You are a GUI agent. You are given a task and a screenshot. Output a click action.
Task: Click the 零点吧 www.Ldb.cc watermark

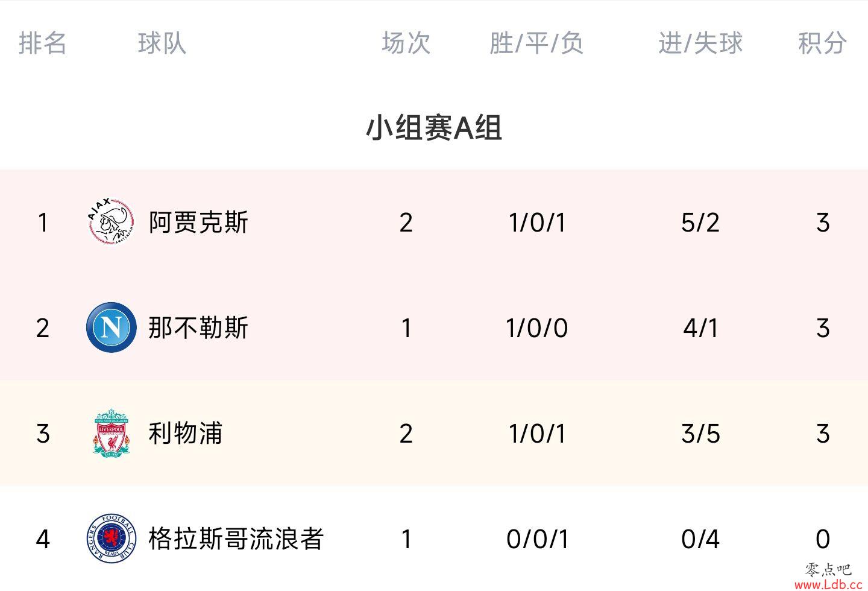(x=828, y=577)
